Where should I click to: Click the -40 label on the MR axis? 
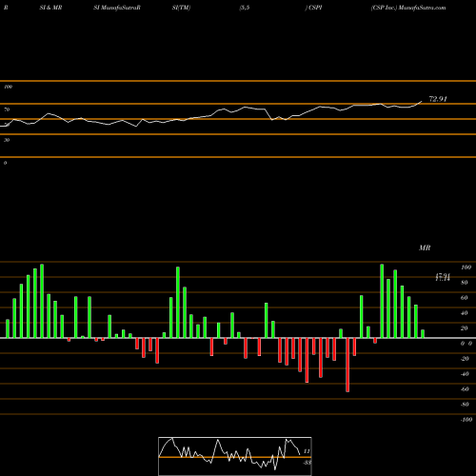pos(465,374)
